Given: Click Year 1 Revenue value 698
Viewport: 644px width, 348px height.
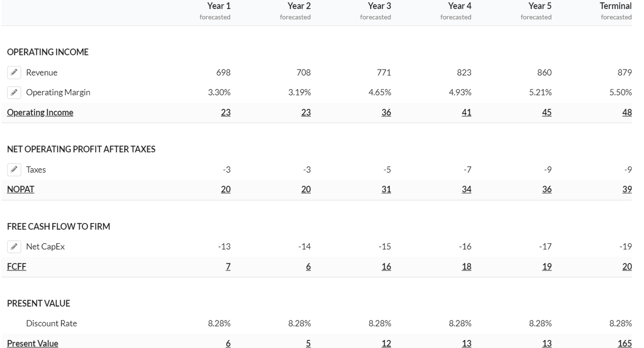Looking at the screenshot, I should (223, 73).
